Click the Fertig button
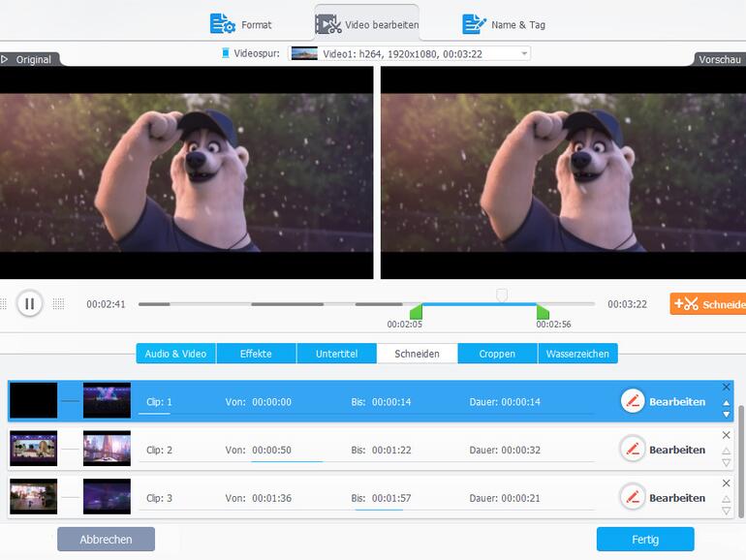746x560 pixels. [x=645, y=539]
